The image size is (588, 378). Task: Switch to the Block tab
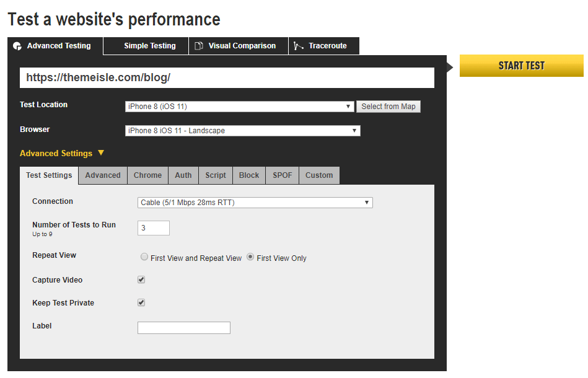pos(249,175)
